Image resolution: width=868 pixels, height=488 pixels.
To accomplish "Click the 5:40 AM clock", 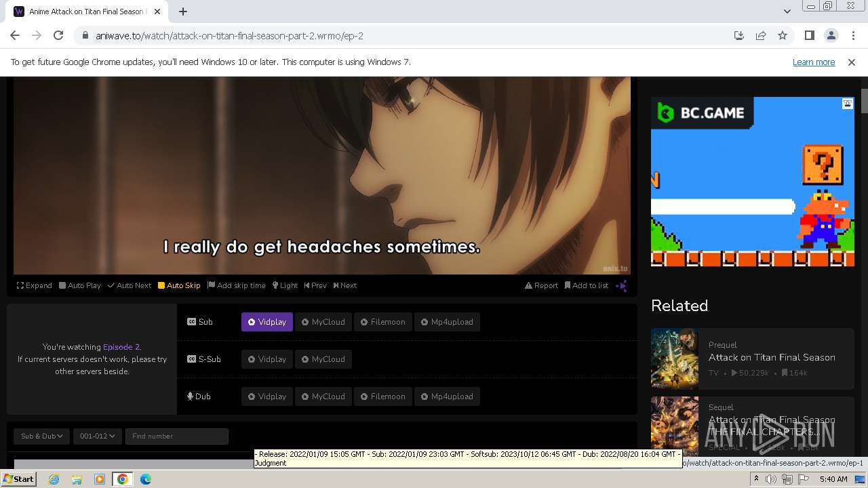I will (x=833, y=479).
